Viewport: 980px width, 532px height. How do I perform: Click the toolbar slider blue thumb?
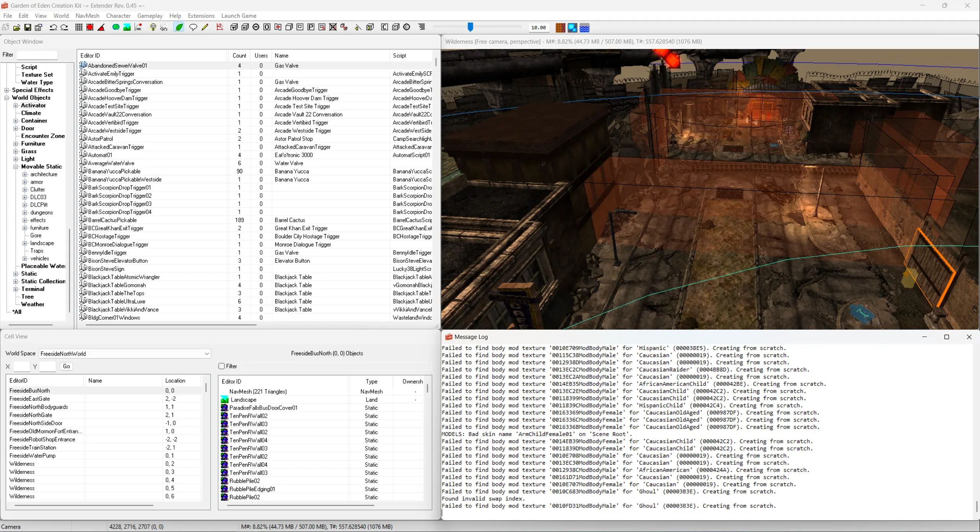pos(470,27)
